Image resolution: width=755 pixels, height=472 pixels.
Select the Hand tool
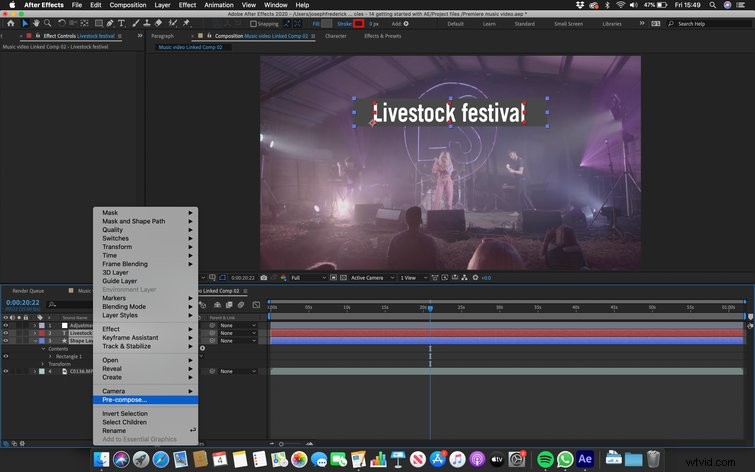coord(36,23)
